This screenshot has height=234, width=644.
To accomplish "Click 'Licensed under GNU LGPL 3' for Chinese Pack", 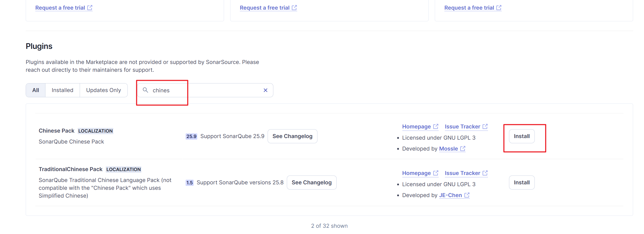I will (x=439, y=138).
